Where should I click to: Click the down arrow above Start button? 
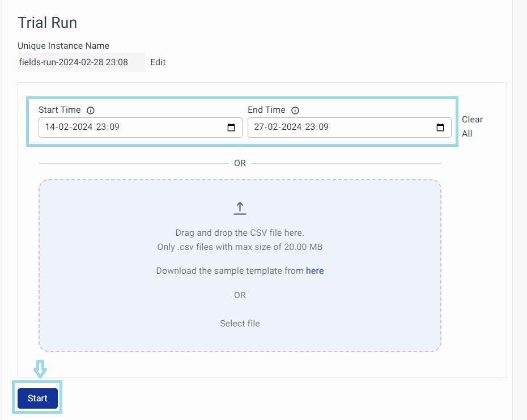pyautogui.click(x=40, y=370)
